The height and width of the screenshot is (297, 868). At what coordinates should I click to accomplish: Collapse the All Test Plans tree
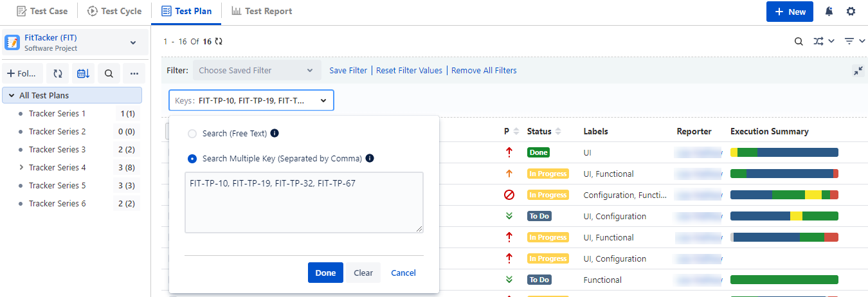tap(12, 95)
